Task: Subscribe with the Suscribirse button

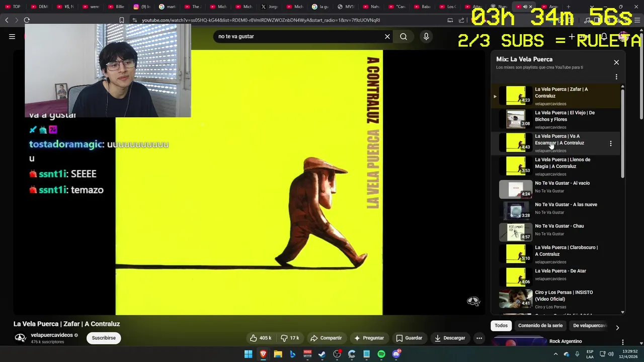Action: 104,338
